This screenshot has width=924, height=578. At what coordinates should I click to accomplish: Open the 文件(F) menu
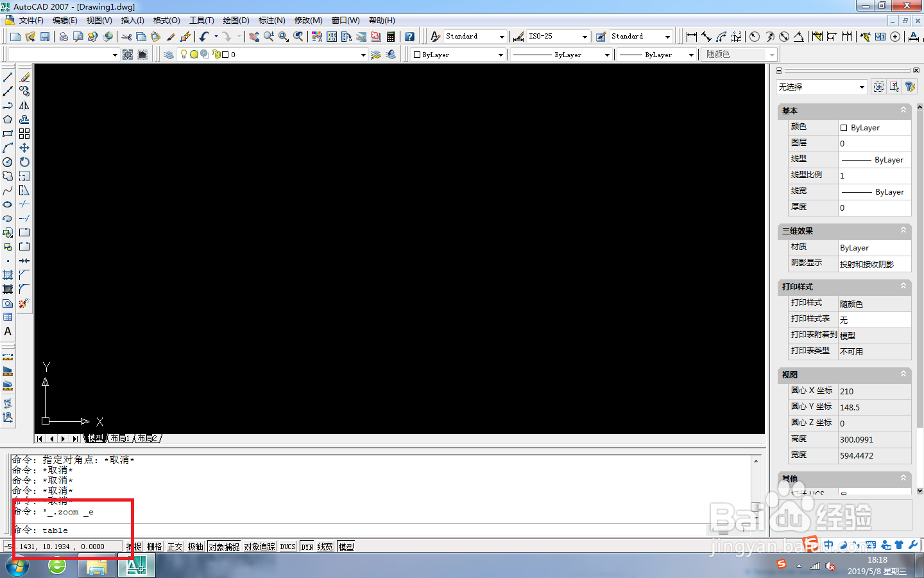tap(31, 21)
